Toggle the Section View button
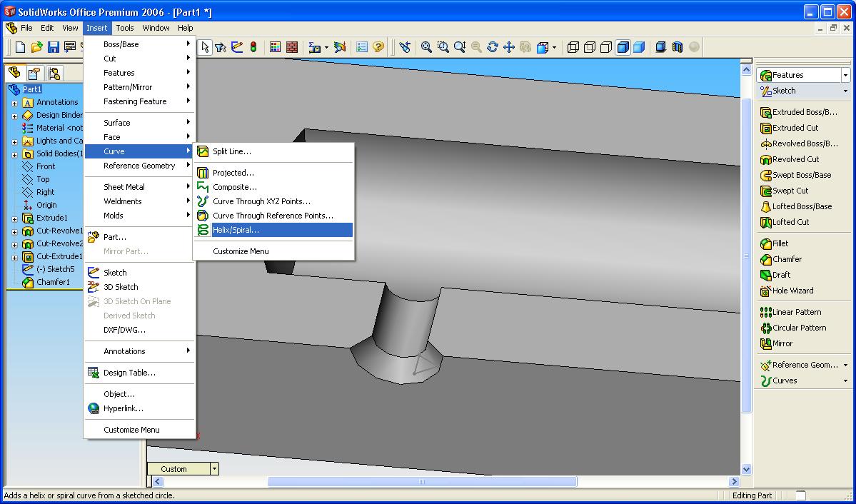This screenshot has height=504, width=856. click(x=678, y=48)
